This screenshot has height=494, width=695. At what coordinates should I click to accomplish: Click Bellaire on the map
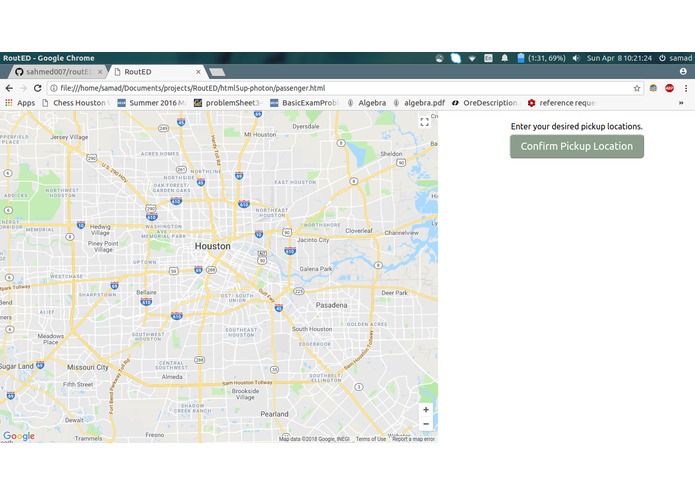(146, 292)
